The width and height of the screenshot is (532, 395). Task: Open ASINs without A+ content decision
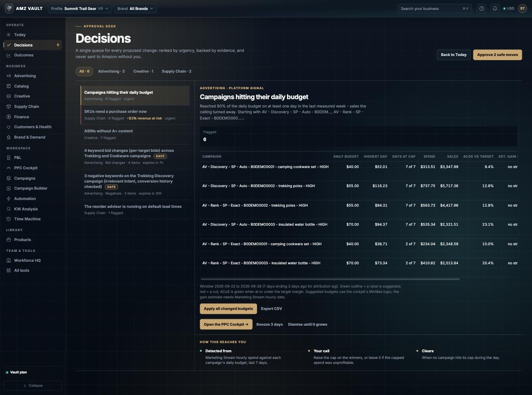[135, 134]
